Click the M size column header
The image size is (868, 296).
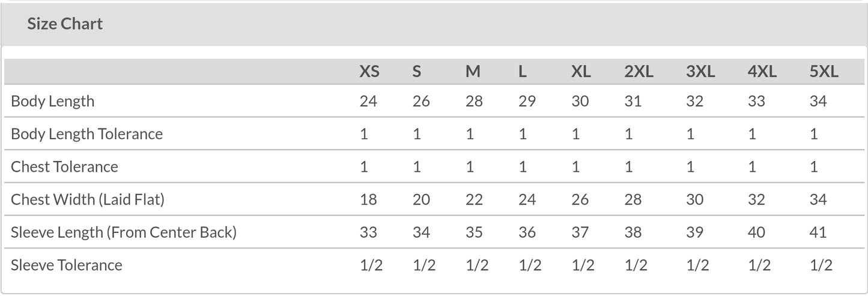[x=473, y=71]
